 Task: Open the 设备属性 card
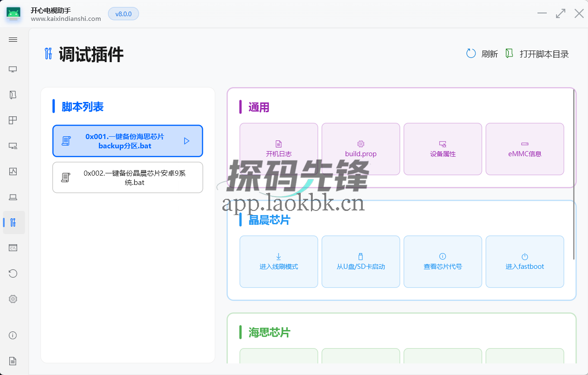coord(443,149)
